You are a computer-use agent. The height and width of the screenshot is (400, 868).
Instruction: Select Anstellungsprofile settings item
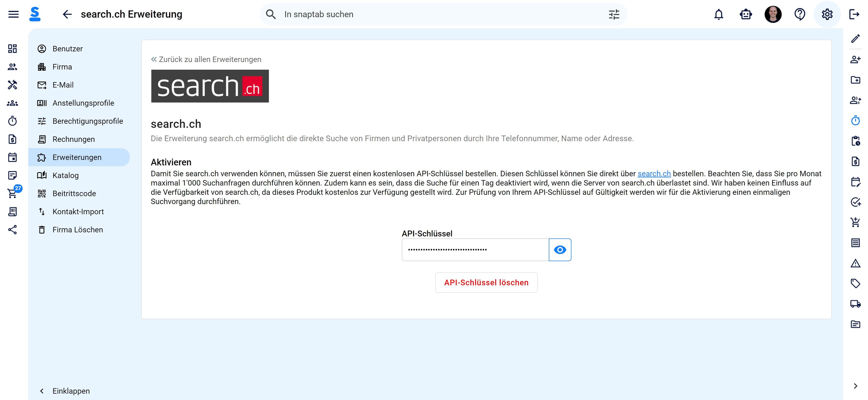click(79, 103)
